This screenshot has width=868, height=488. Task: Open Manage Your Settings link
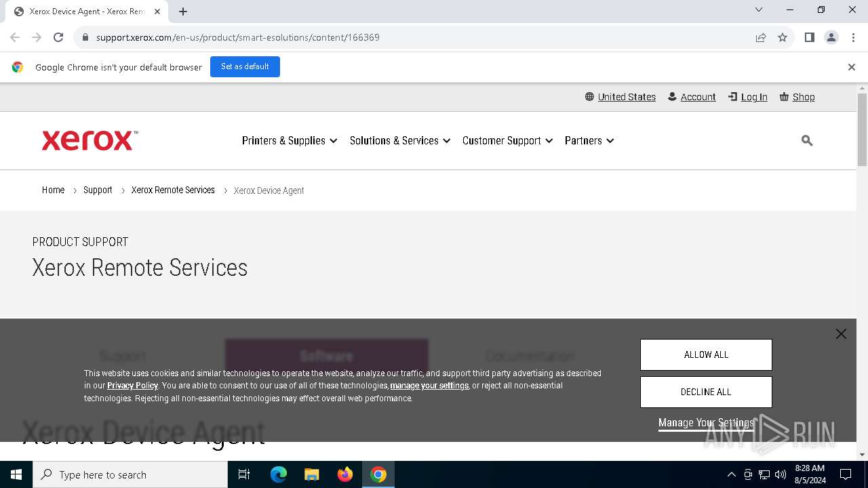click(706, 423)
